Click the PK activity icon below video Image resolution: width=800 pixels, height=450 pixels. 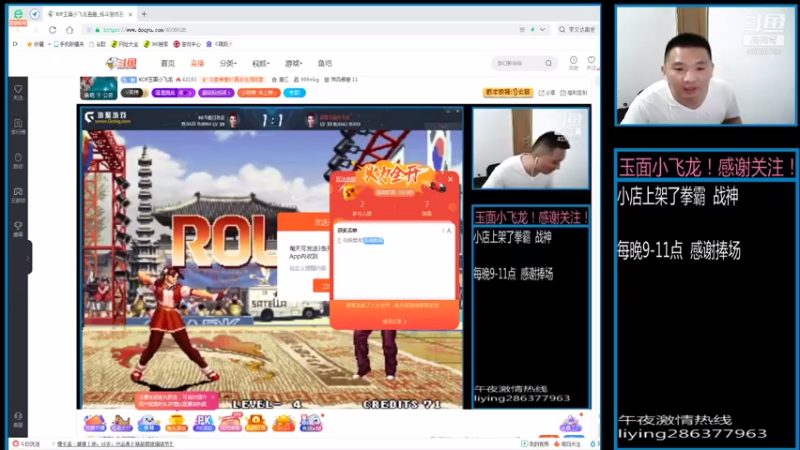[203, 423]
